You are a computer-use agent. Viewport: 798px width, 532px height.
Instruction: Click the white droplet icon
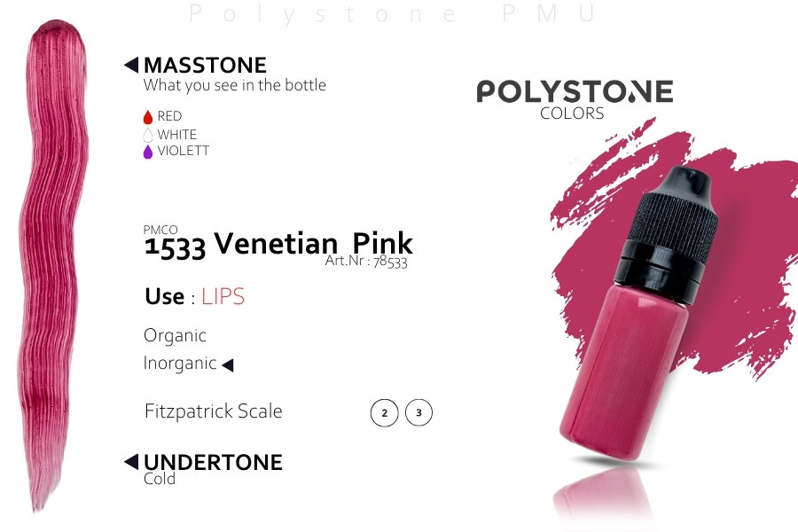[x=148, y=135]
